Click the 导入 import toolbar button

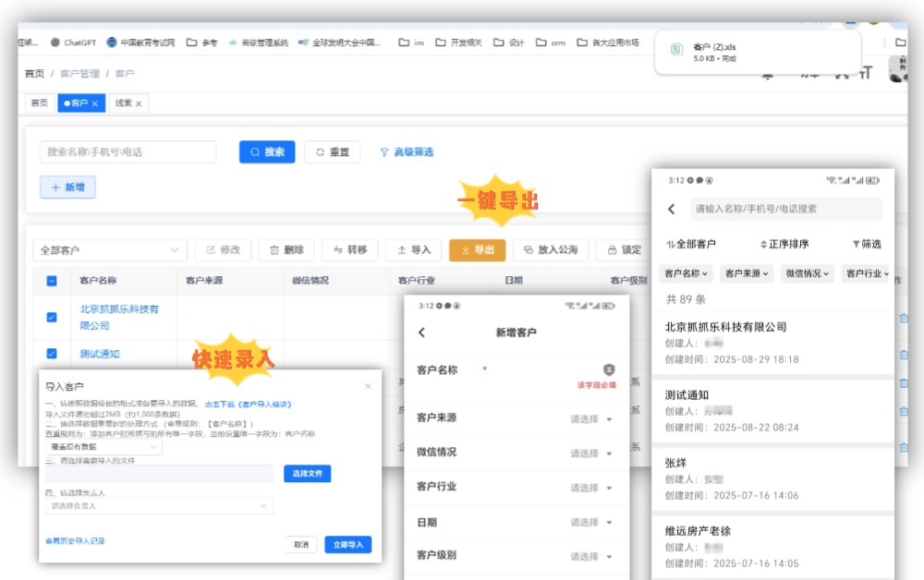click(x=413, y=250)
